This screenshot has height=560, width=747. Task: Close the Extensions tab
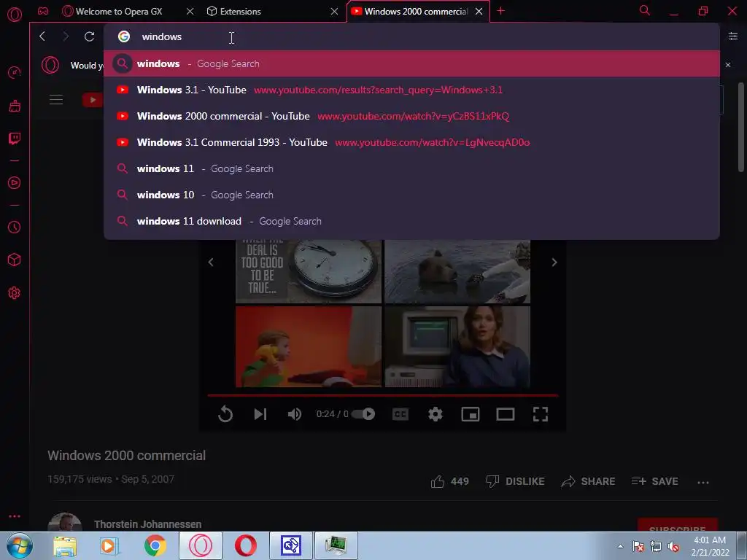click(334, 11)
